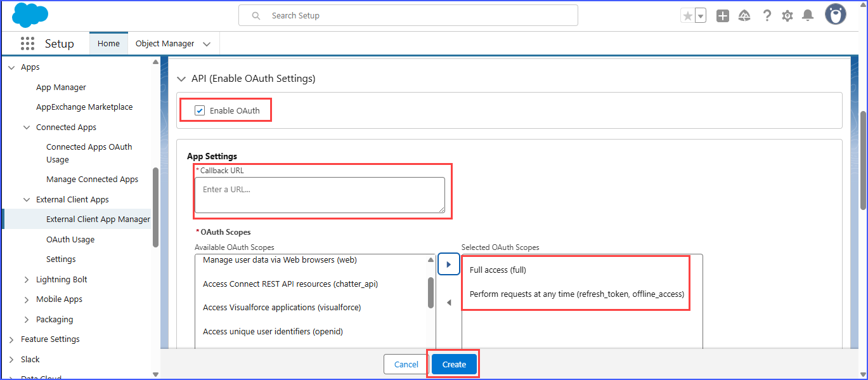Click the Salesforce cloud logo
Viewport: 868px width, 380px height.
coord(30,15)
